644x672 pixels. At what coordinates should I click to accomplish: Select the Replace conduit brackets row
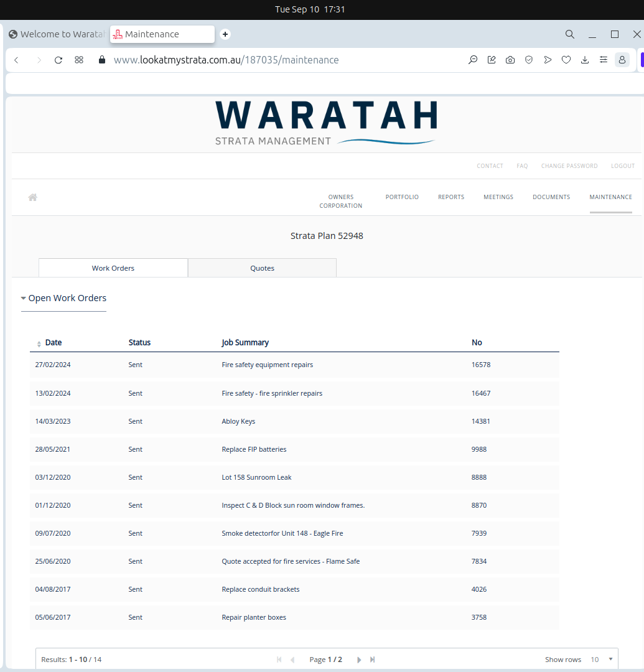click(x=294, y=589)
